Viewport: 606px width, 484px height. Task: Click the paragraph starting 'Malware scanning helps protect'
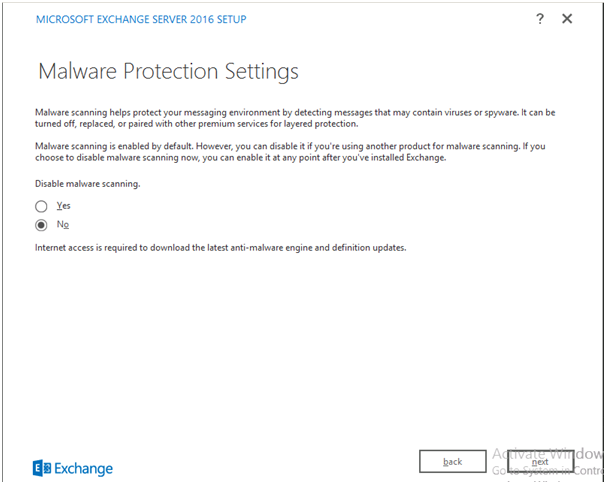point(295,118)
